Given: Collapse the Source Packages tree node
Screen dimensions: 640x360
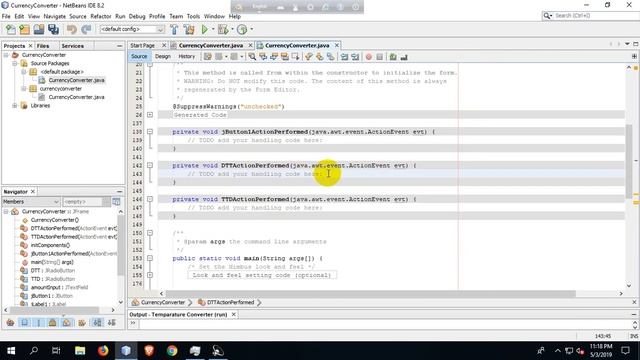Looking at the screenshot, I should pos(15,63).
